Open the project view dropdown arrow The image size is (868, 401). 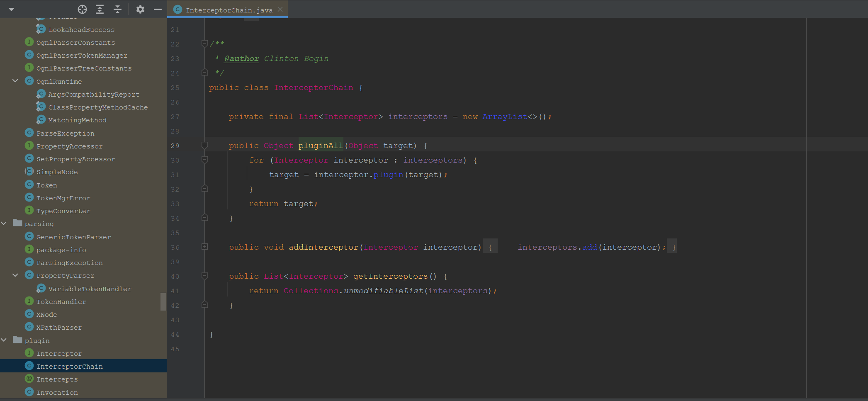coord(11,9)
